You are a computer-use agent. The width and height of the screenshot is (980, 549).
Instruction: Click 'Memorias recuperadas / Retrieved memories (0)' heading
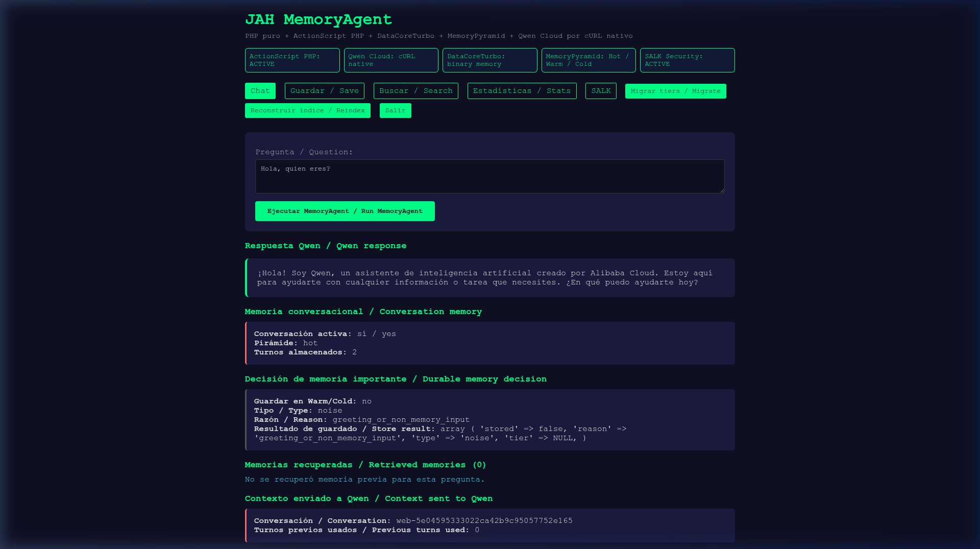pos(365,465)
